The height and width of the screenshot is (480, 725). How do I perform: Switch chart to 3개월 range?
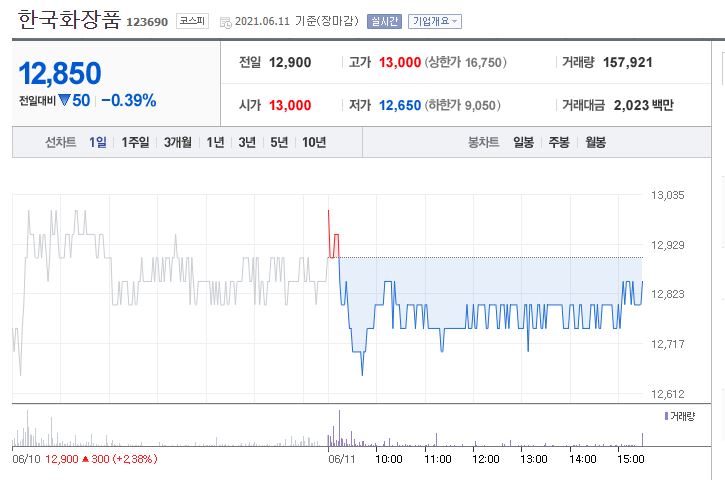[178, 142]
